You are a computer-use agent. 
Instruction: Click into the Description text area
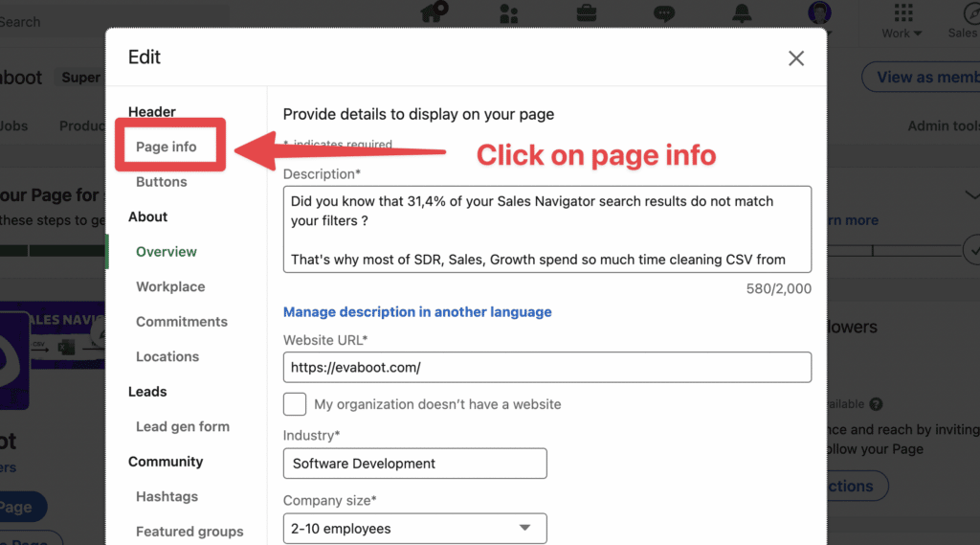coord(546,229)
